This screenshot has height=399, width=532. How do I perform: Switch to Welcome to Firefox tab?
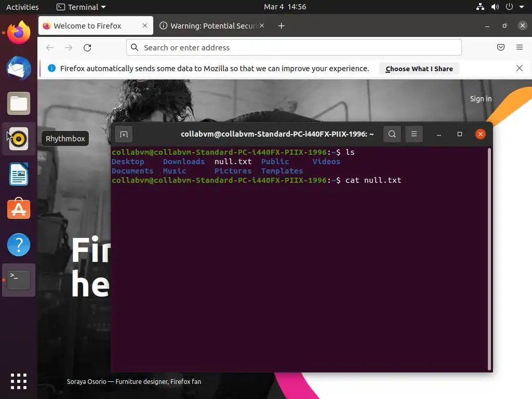point(96,26)
